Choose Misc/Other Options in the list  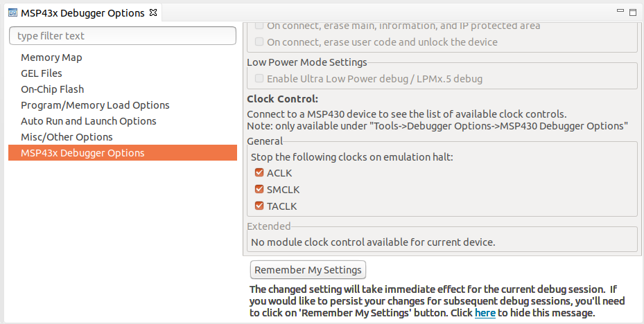pos(67,137)
